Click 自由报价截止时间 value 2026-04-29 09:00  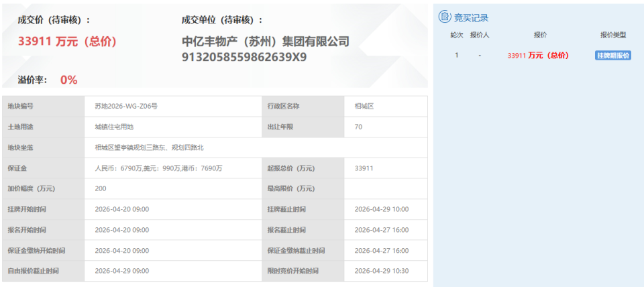click(x=122, y=271)
